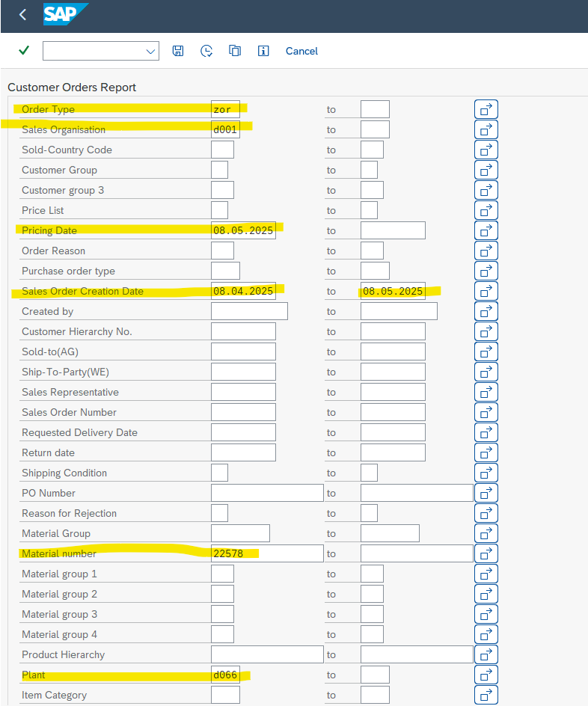Click the SAP logo

pos(66,15)
